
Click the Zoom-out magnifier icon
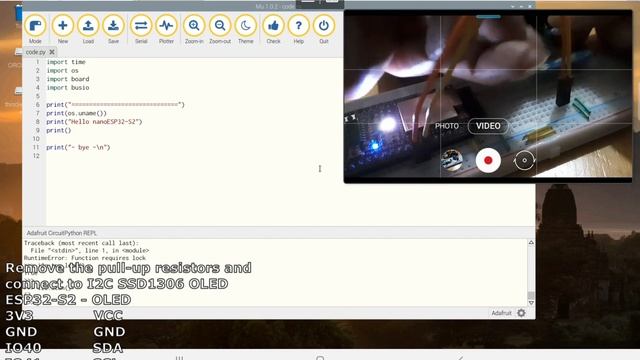pyautogui.click(x=220, y=26)
